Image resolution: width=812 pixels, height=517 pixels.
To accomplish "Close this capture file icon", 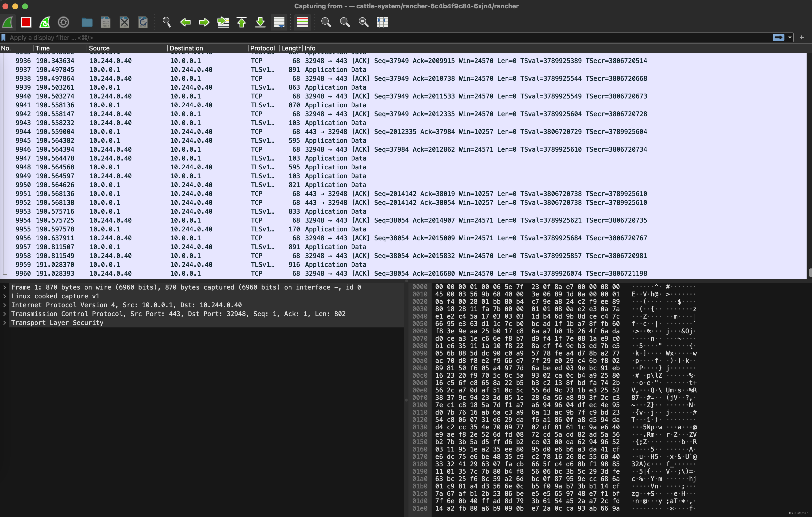I will (125, 22).
